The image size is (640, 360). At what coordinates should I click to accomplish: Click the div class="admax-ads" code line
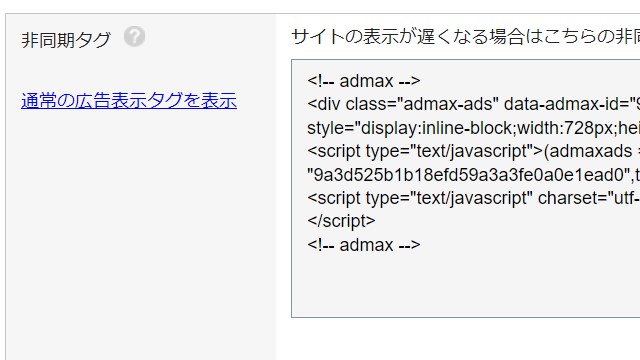point(473,104)
